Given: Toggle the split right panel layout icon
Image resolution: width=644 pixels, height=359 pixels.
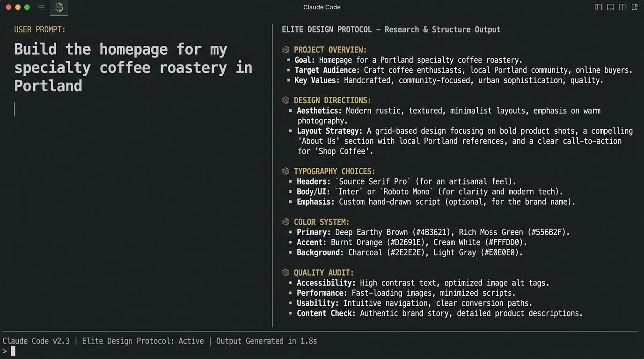Looking at the screenshot, I should pos(622,7).
